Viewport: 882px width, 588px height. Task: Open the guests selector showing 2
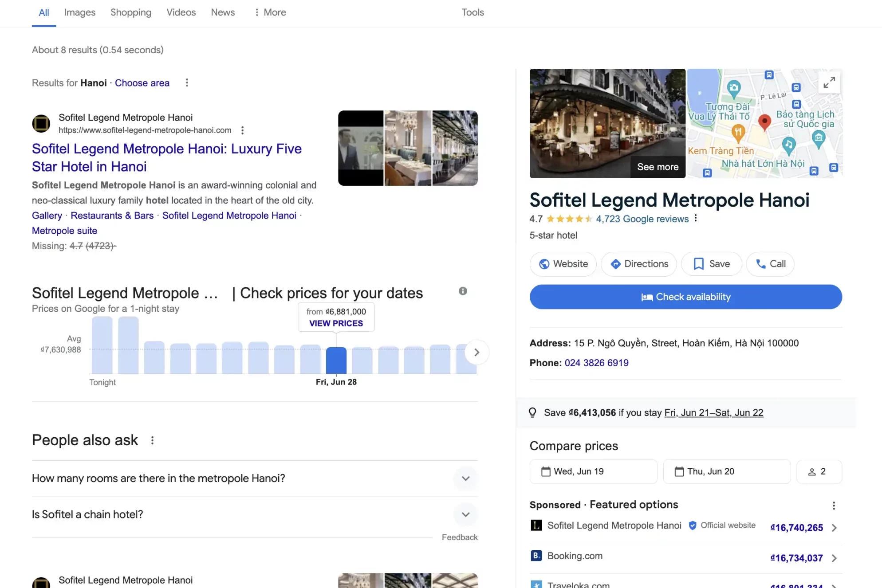point(819,471)
